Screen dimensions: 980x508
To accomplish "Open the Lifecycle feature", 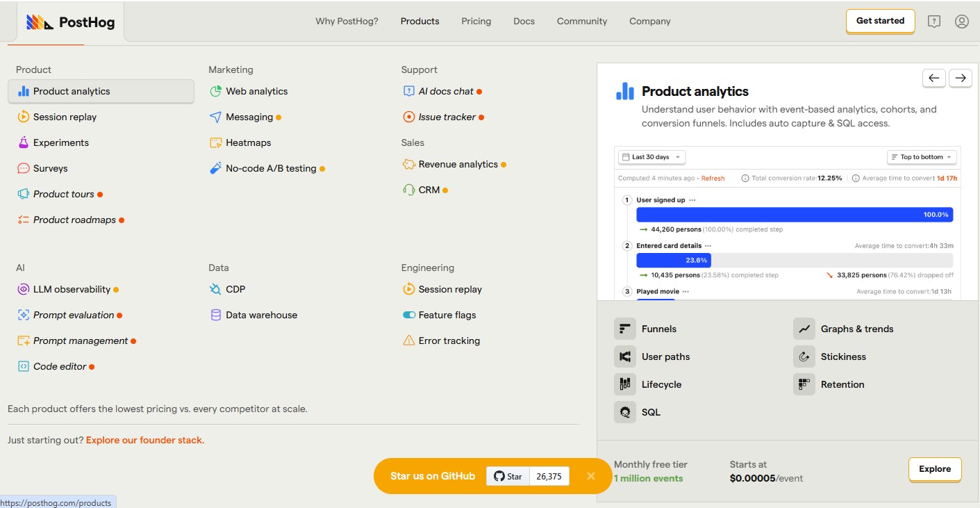I will (648, 384).
